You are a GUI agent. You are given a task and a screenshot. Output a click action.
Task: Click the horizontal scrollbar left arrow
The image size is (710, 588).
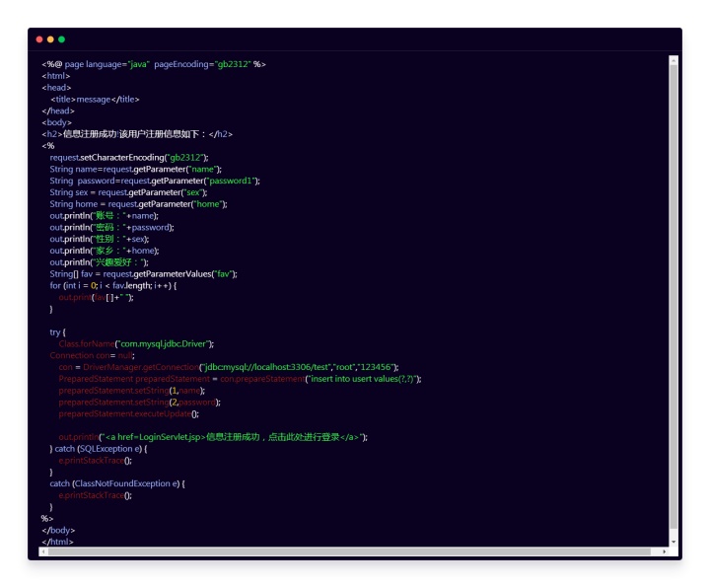43,551
